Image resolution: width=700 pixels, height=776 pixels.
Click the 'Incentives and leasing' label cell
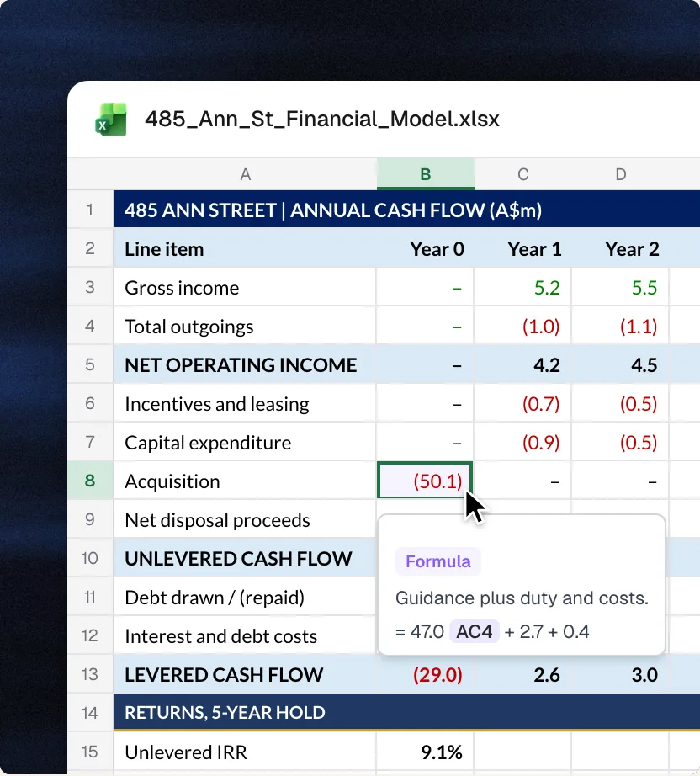point(245,403)
